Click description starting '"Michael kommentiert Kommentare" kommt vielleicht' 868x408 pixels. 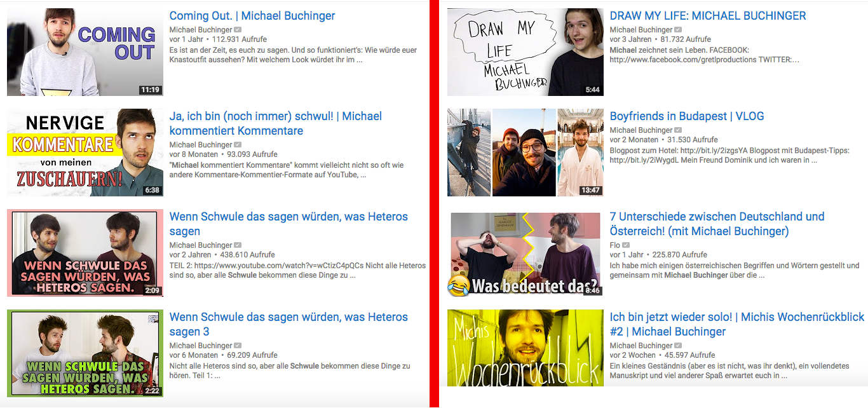288,170
